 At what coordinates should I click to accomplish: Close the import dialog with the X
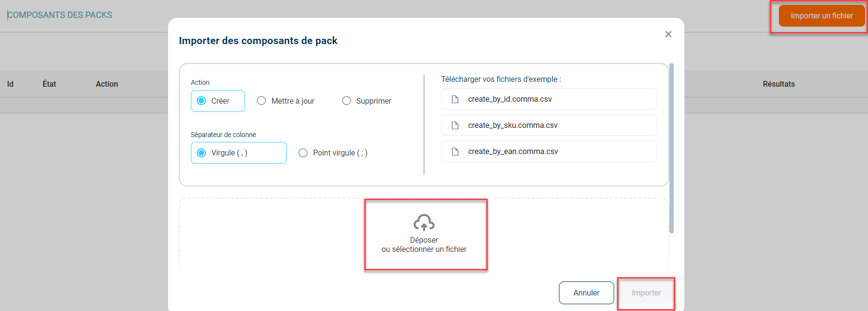tap(668, 34)
